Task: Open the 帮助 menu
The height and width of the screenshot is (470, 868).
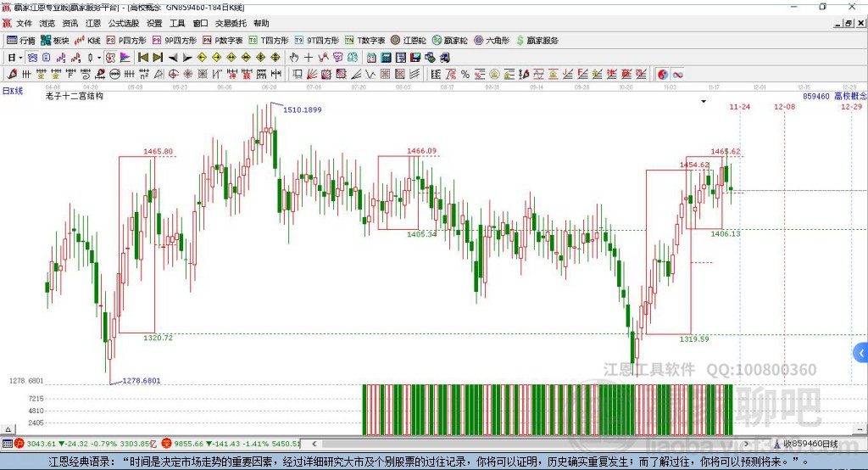Action: 261,23
